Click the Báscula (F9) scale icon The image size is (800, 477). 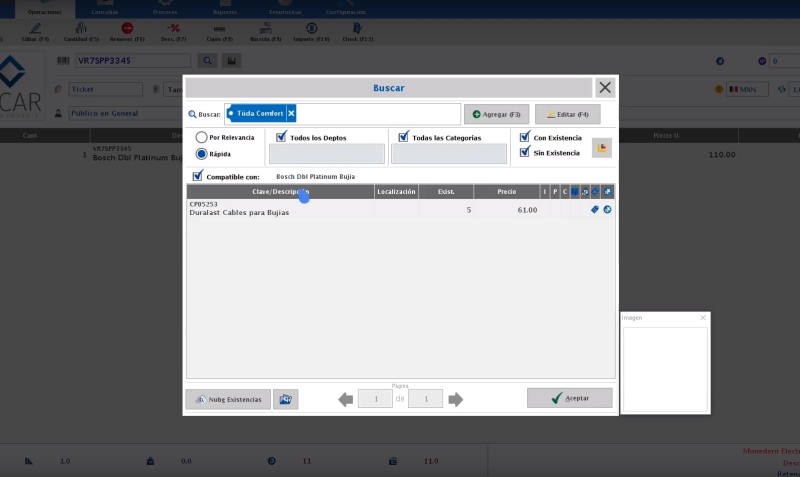click(x=265, y=28)
